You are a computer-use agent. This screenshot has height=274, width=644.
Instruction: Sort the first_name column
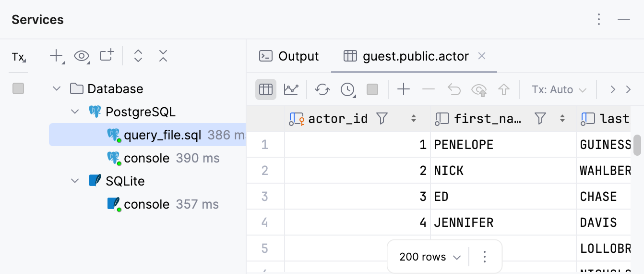click(563, 118)
